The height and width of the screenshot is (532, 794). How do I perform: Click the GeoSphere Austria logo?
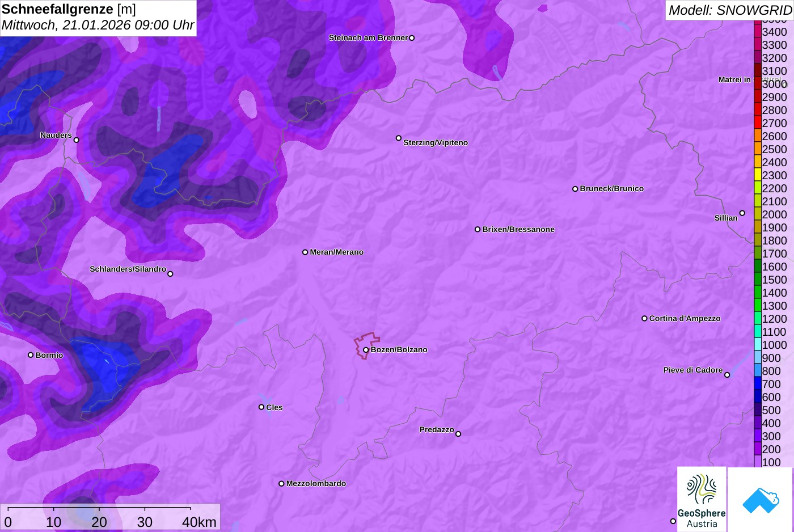pos(702,499)
